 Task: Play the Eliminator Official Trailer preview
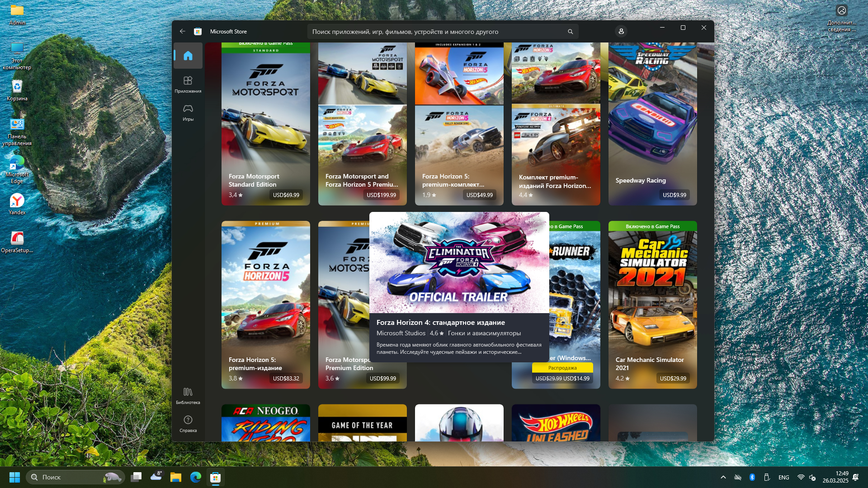pos(459,263)
